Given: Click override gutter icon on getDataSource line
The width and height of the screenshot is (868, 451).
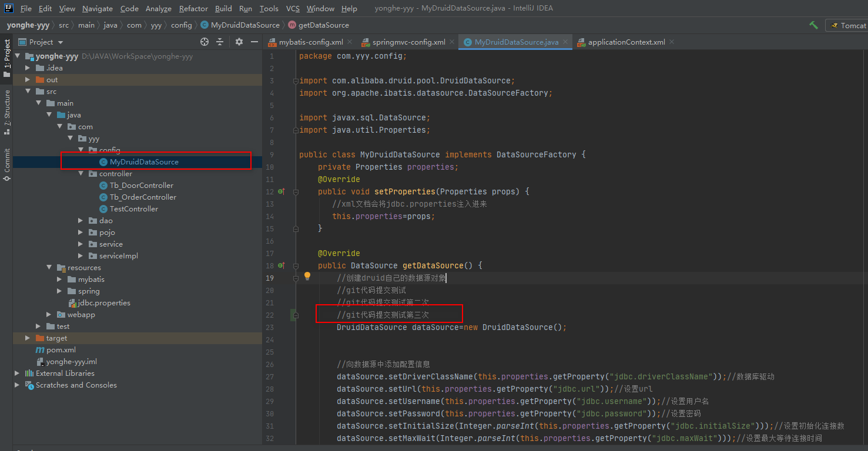Looking at the screenshot, I should [281, 265].
